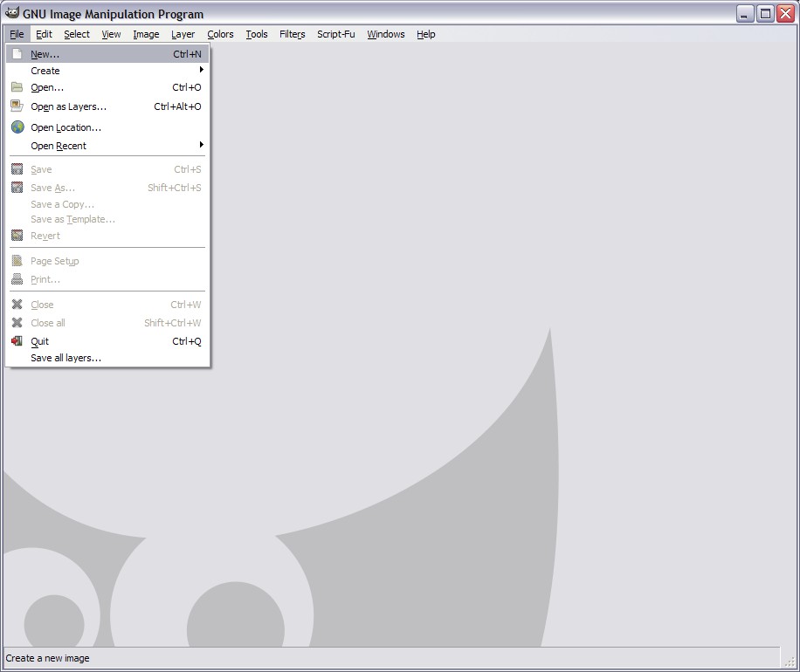Image resolution: width=800 pixels, height=672 pixels.
Task: Open the Tools menu
Action: [257, 34]
